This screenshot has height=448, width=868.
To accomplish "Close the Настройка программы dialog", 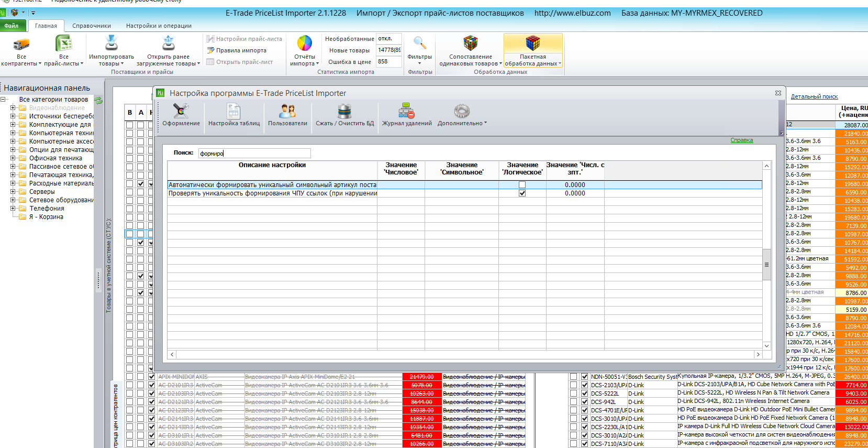I will click(778, 93).
